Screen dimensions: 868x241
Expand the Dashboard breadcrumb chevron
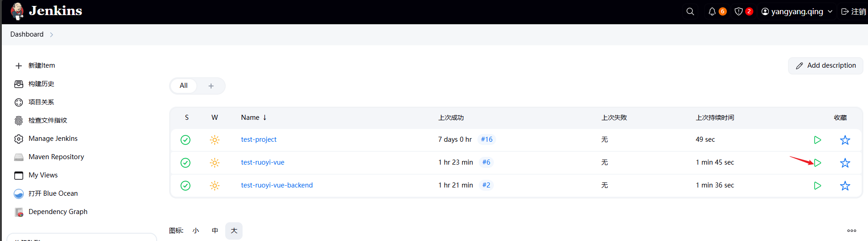pos(52,35)
